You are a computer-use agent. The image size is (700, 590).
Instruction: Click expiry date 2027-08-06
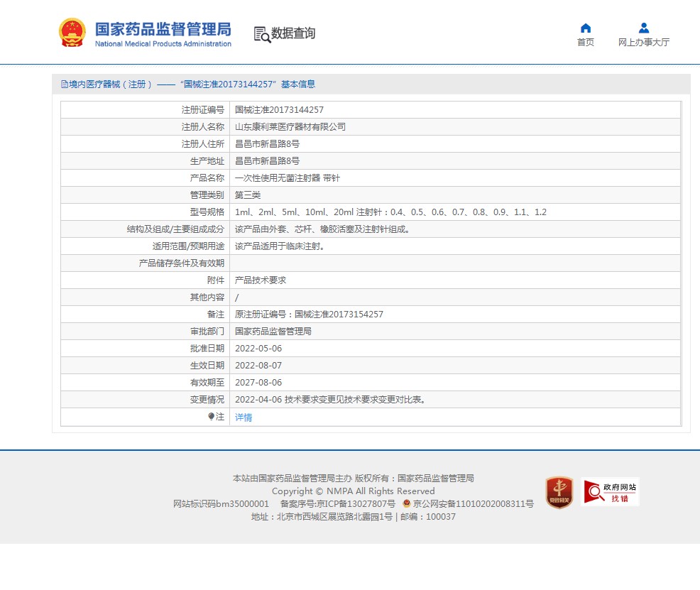point(258,383)
